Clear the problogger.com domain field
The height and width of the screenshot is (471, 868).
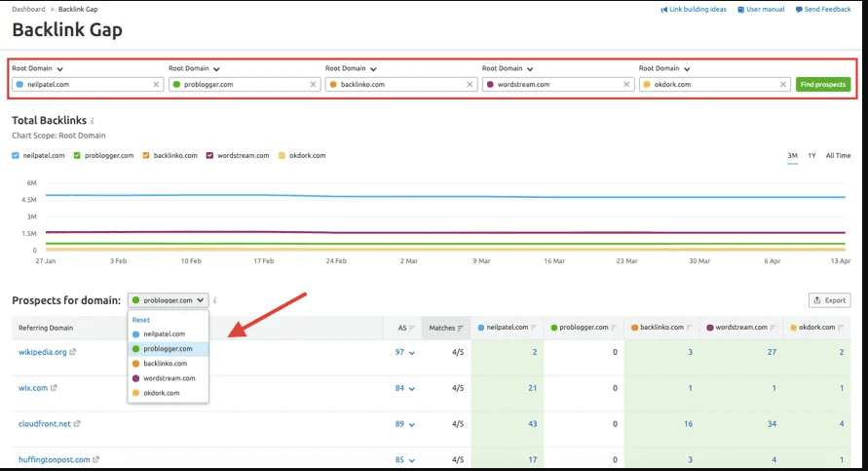(x=313, y=84)
